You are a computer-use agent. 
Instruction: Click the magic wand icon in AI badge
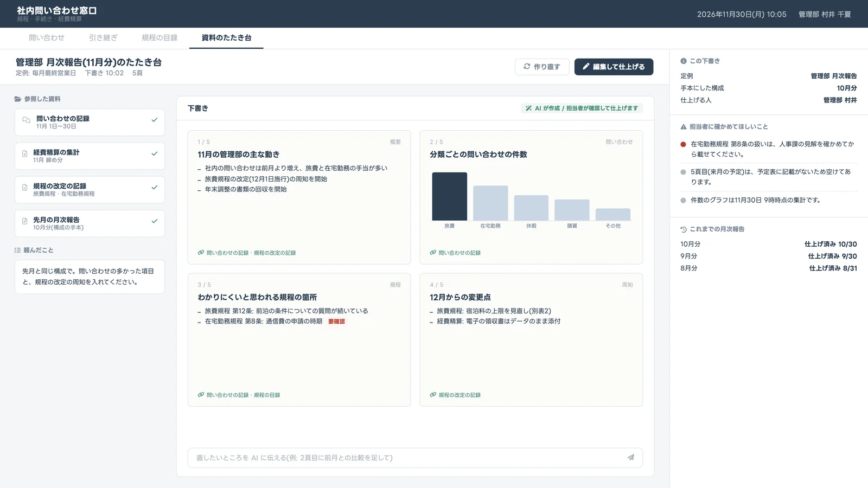tap(528, 108)
